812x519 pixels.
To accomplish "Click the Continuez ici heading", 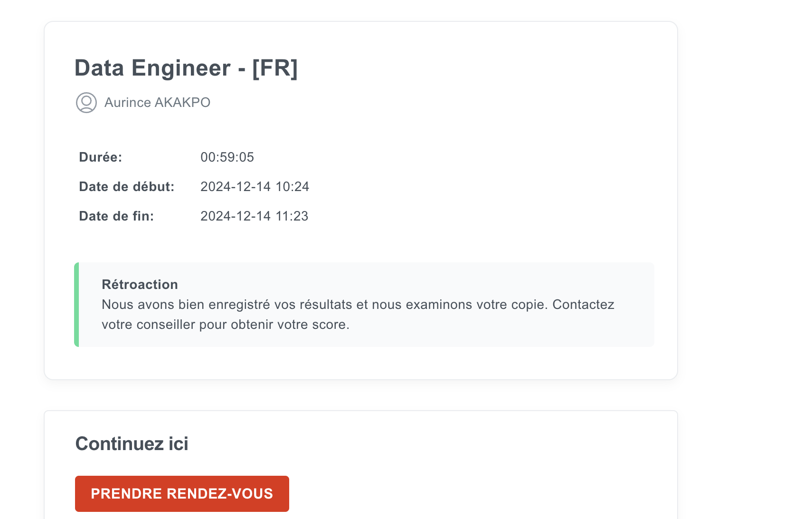I will coord(132,444).
